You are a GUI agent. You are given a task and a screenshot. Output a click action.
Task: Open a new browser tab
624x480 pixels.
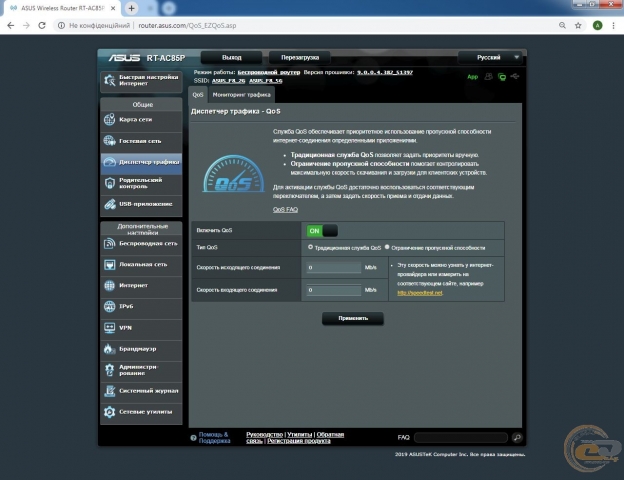131,8
